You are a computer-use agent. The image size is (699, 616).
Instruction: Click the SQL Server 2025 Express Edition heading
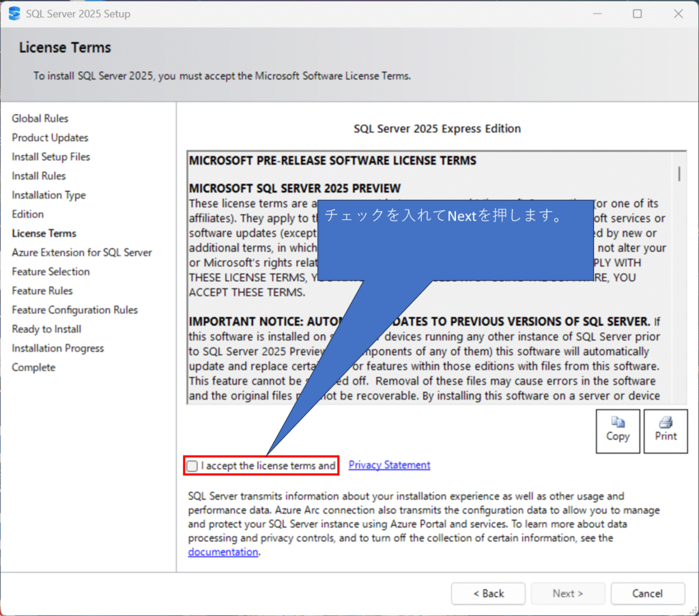438,129
